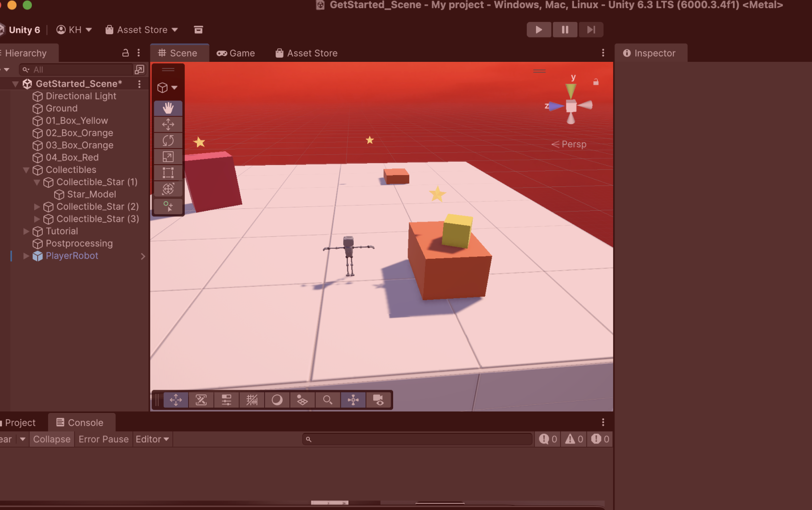Image resolution: width=812 pixels, height=510 pixels.
Task: Open the Asset Store dropdown in top toolbar
Action: point(142,30)
